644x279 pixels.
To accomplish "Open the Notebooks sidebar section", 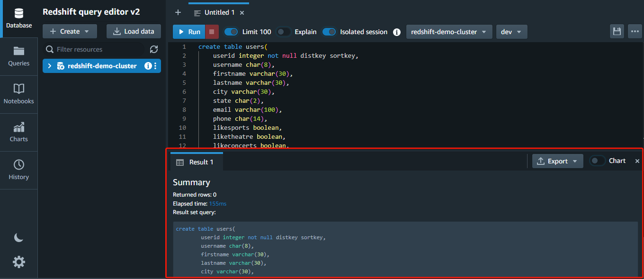I will 19,94.
